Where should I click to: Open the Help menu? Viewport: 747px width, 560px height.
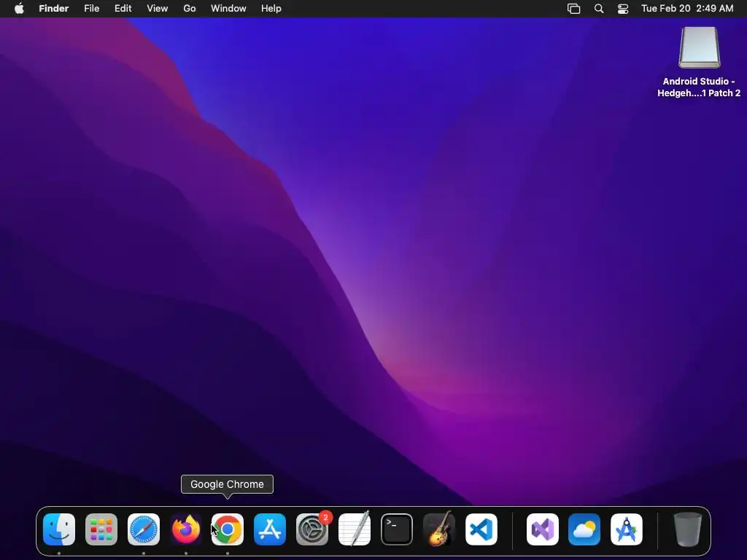(x=271, y=9)
